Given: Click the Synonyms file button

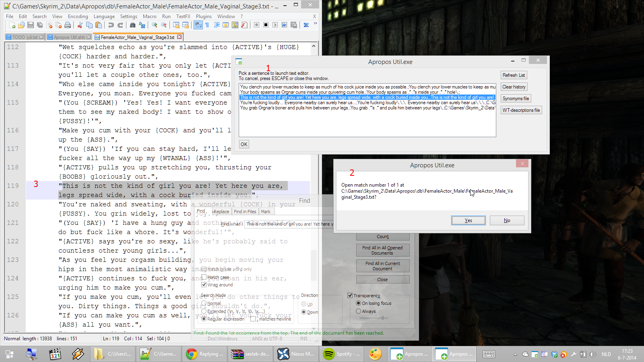Looking at the screenshot, I should [516, 99].
